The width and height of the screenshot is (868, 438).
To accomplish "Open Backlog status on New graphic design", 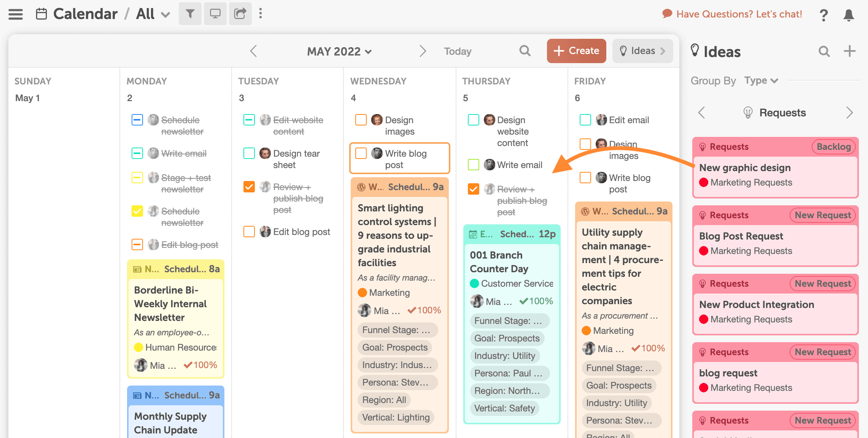I will [833, 147].
